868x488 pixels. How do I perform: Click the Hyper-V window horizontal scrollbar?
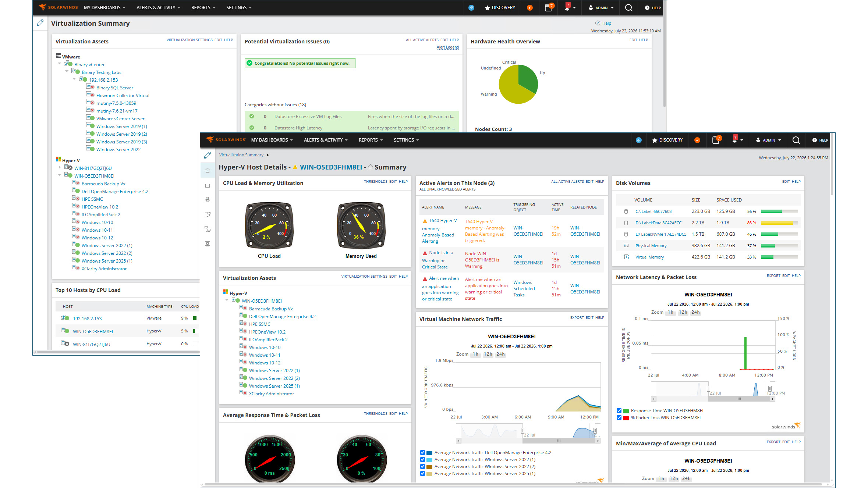513,484
